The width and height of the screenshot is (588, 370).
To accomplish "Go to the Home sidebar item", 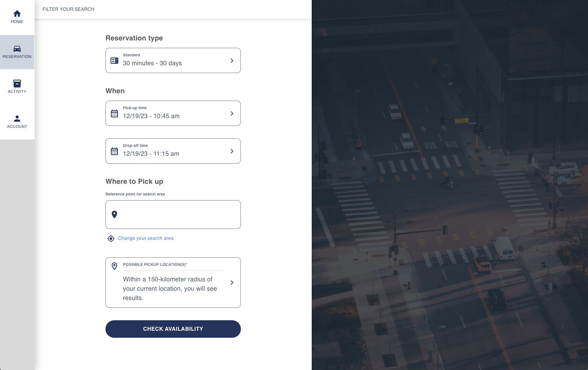I will click(17, 17).
